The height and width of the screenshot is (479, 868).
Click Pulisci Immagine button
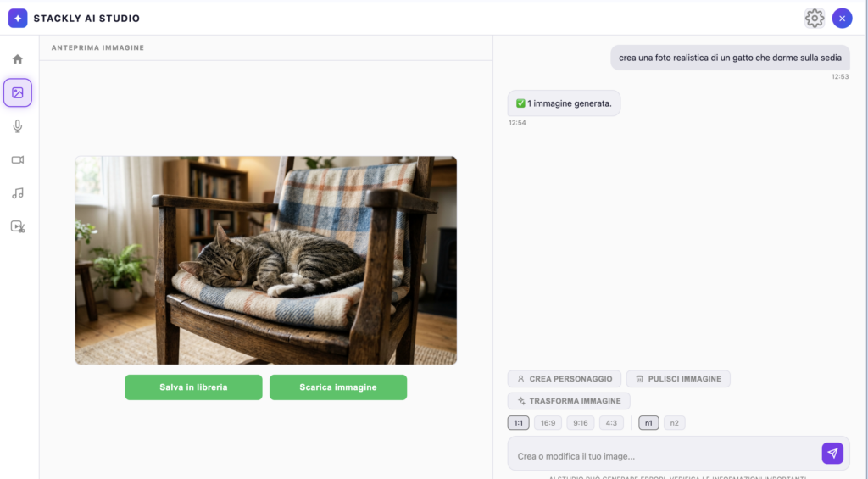pyautogui.click(x=678, y=379)
